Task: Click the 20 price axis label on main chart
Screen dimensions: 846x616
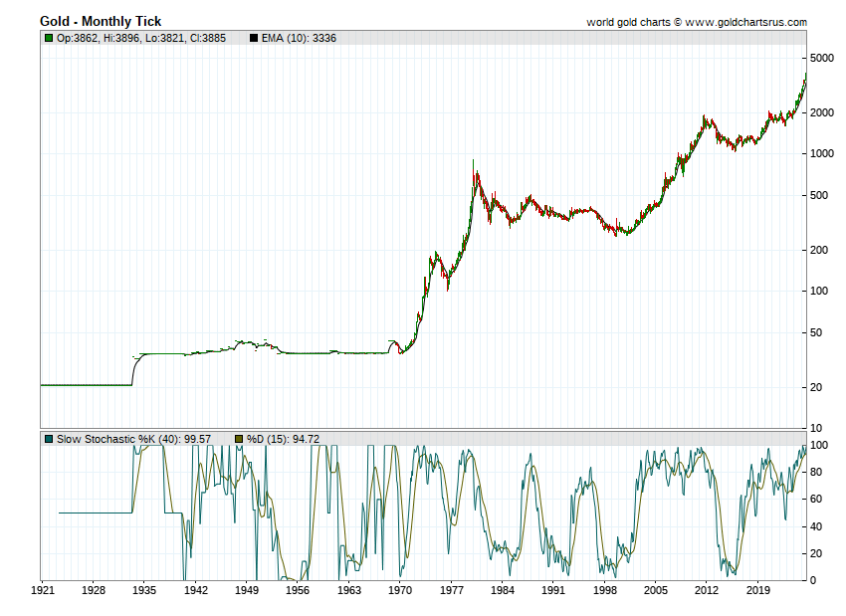Action: click(816, 387)
